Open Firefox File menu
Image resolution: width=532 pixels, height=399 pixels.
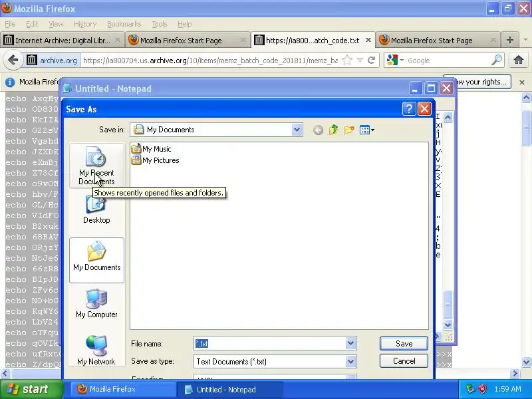[10, 24]
